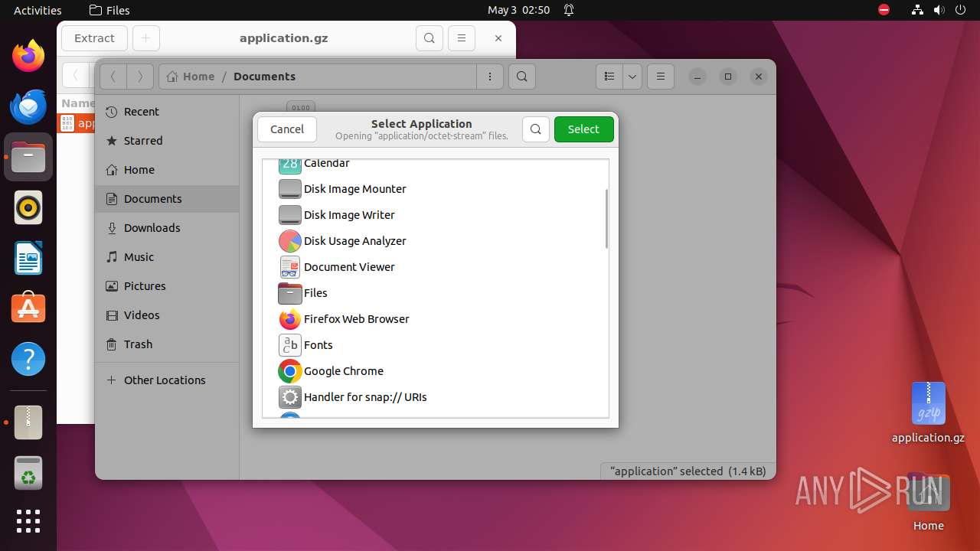Screen dimensions: 980x551
Task: Switch to list view in Files window
Action: click(609, 77)
